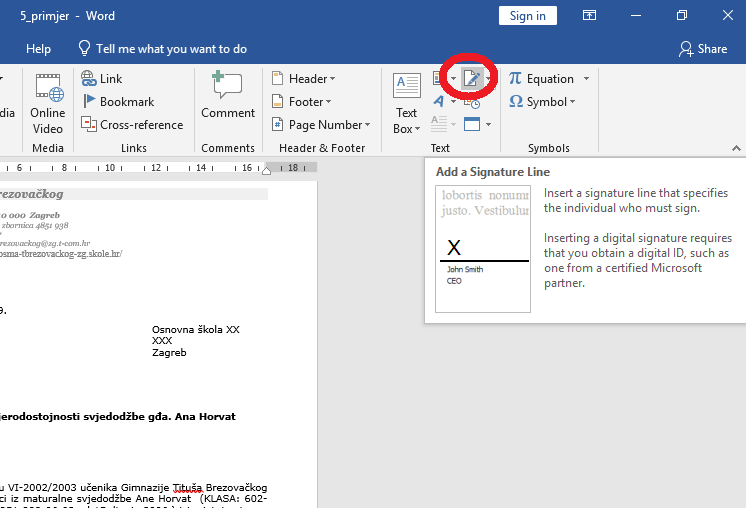Click the Object icon in Text group
Viewport: 746px width, 508px height.
pos(471,124)
